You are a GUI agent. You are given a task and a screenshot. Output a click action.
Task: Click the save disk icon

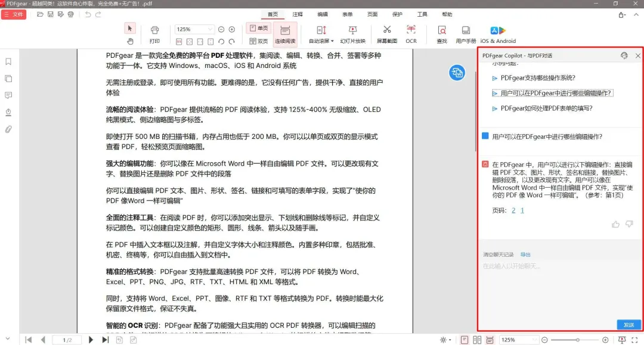(x=50, y=14)
